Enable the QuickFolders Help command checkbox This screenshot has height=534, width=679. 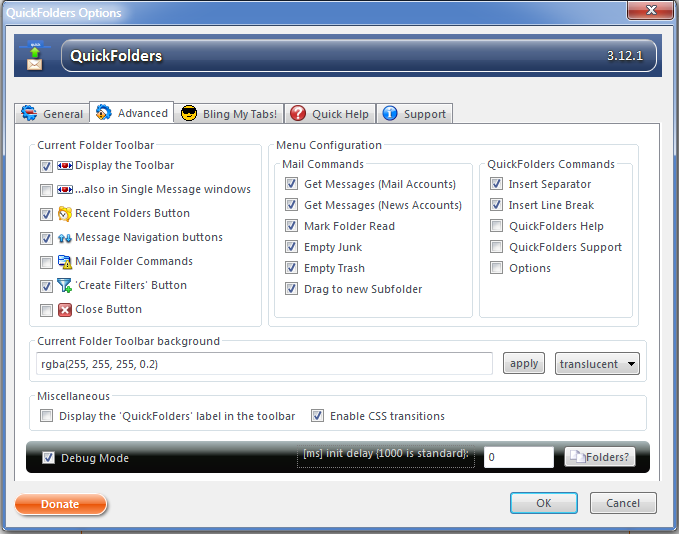pos(496,226)
